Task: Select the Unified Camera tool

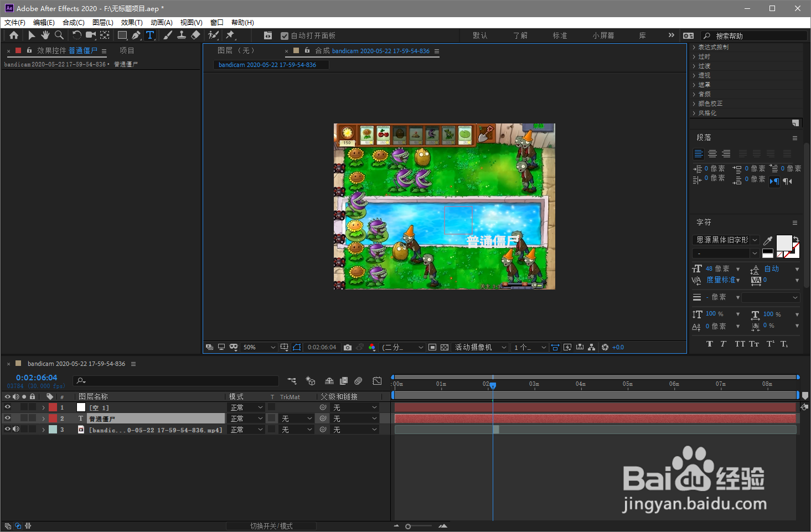Action: [x=90, y=35]
